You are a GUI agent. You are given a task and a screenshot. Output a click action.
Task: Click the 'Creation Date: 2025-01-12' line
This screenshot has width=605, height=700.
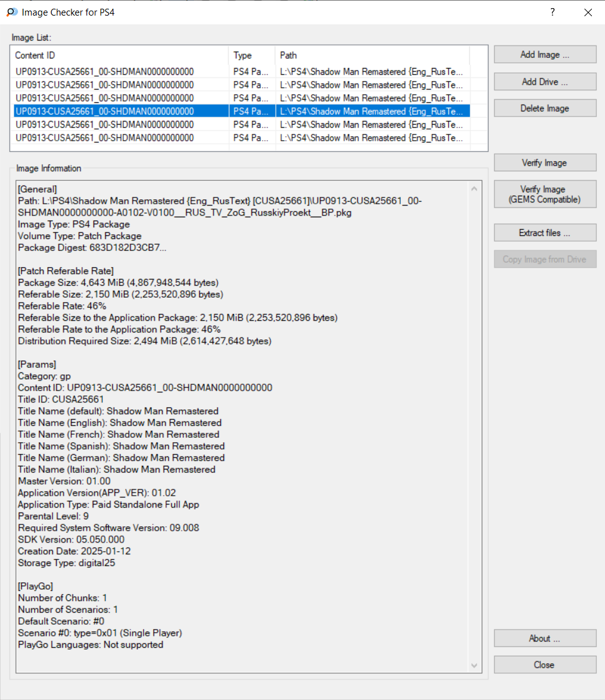74,551
